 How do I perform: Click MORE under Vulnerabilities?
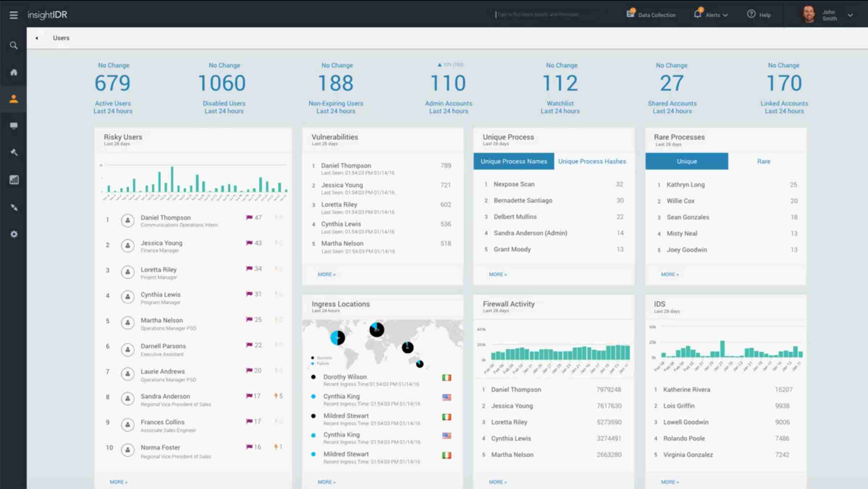[326, 274]
